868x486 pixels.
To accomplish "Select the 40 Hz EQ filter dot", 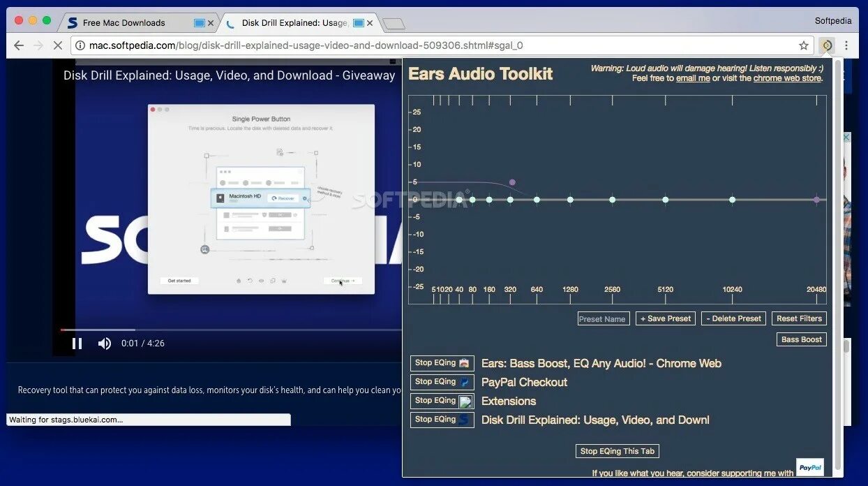I will 459,200.
